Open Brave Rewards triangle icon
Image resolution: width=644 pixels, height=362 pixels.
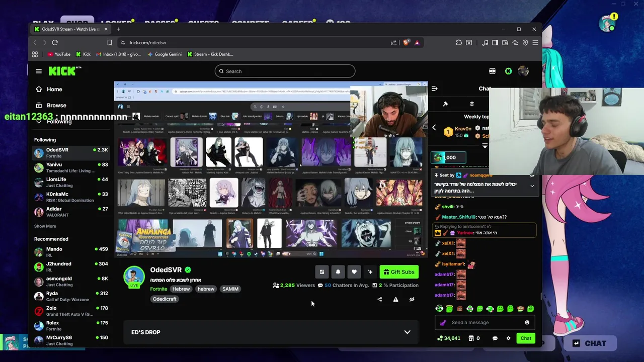(x=417, y=43)
